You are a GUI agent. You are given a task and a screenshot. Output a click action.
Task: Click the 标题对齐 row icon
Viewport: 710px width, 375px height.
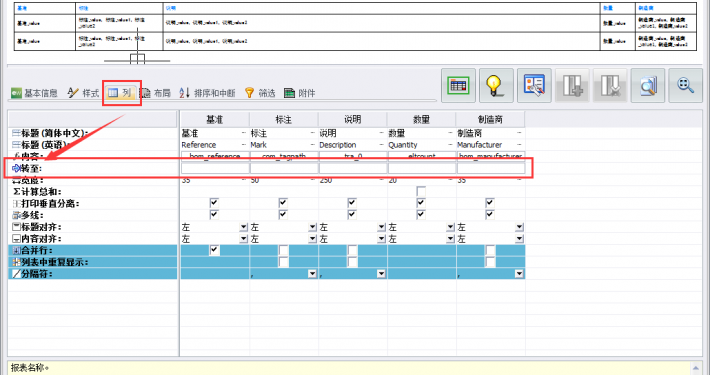coord(17,227)
